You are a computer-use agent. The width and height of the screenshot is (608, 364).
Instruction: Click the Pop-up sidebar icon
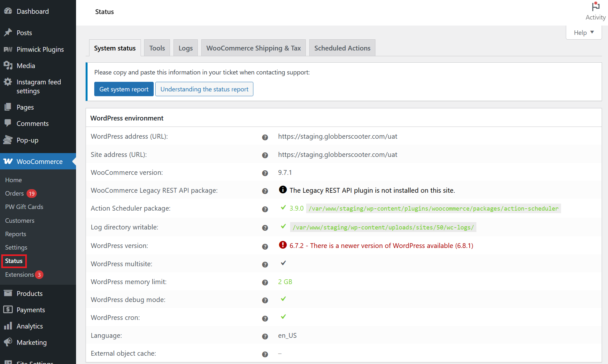(8, 140)
